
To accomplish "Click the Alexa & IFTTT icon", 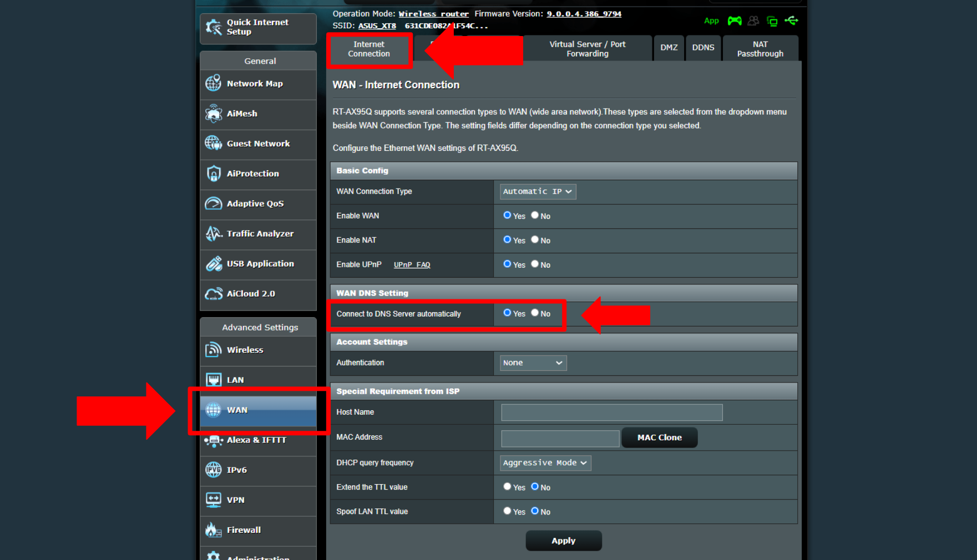I will (214, 440).
